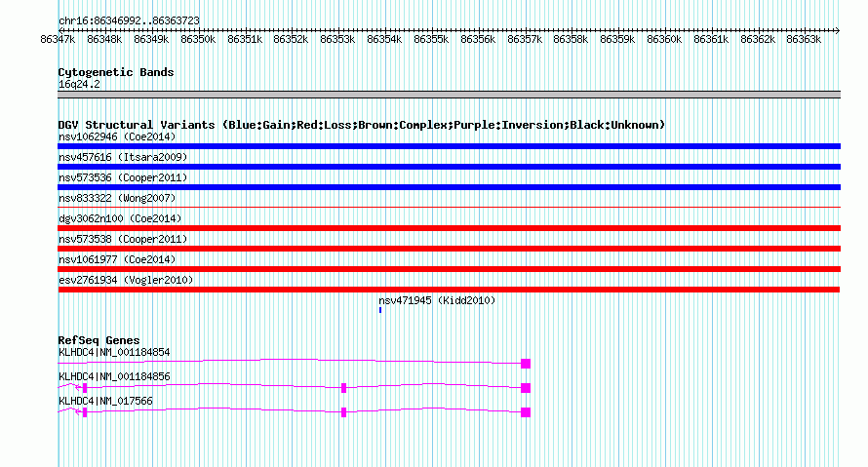Open the nsv573538 (Cooper2011) label
This screenshot has height=467, width=868.
123,239
